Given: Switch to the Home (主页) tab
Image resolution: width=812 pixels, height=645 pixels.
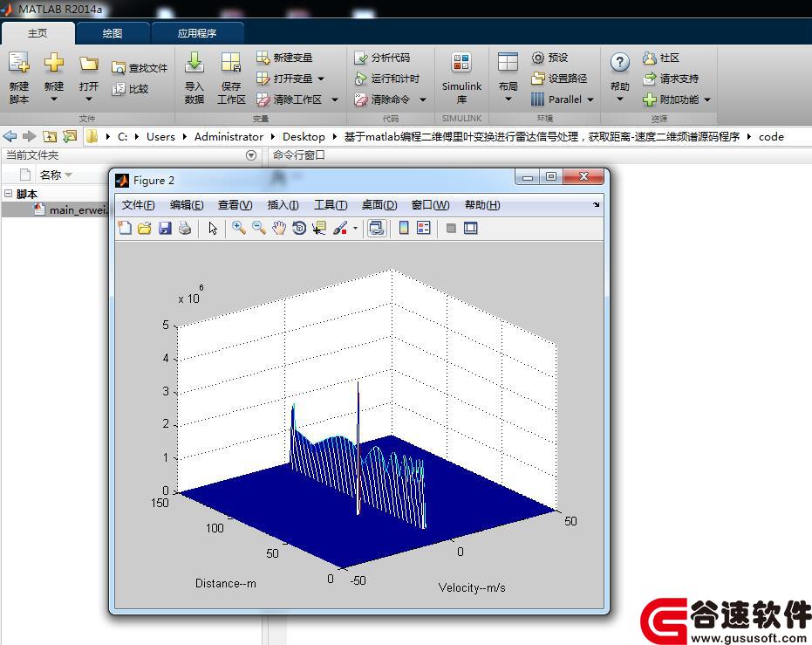Looking at the screenshot, I should point(38,33).
